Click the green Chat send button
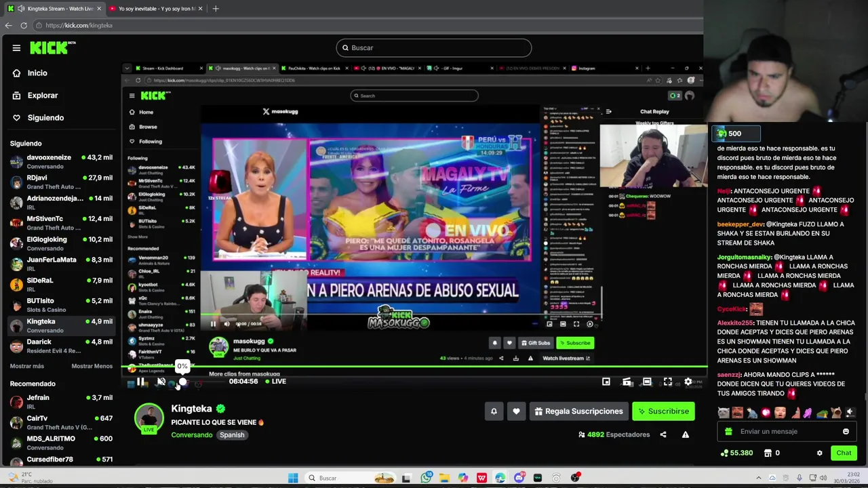This screenshot has width=868, height=488. 844,453
